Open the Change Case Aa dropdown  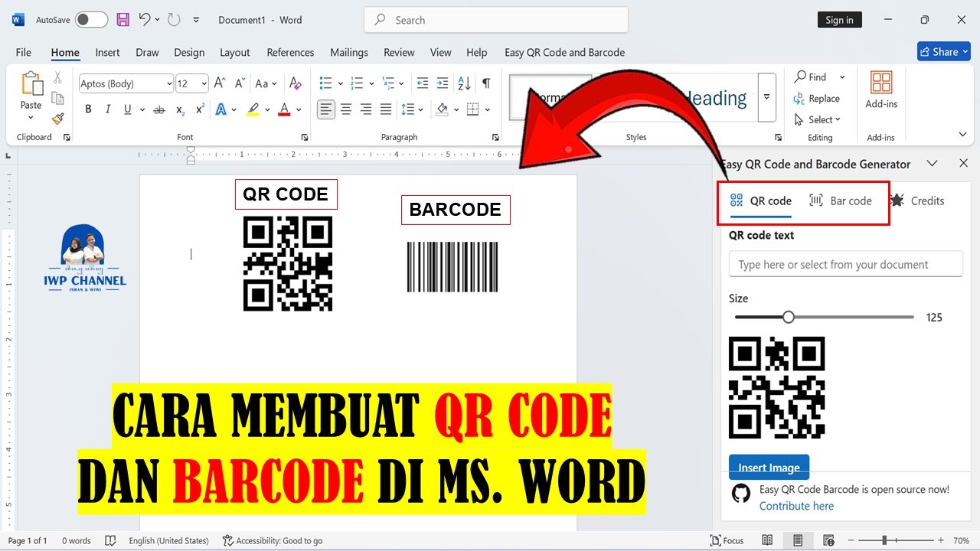266,83
